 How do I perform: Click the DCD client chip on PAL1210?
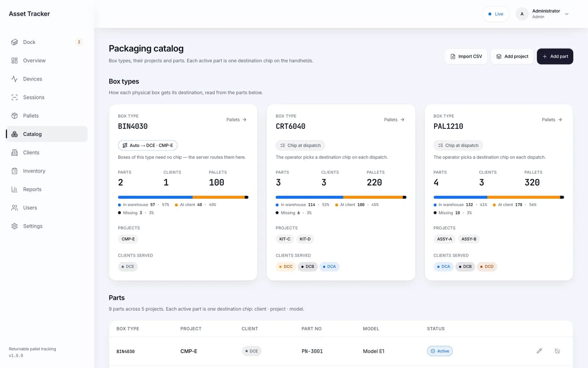pyautogui.click(x=487, y=266)
